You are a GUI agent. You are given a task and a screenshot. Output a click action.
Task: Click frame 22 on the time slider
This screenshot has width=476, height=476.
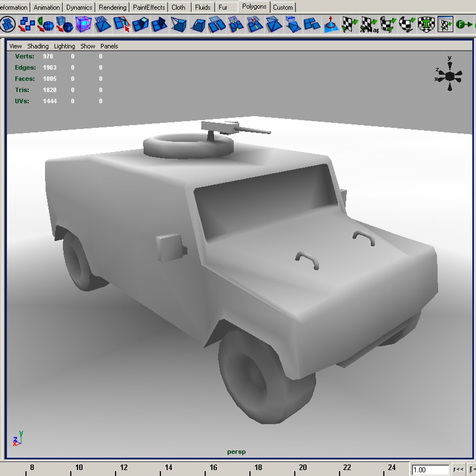347,468
